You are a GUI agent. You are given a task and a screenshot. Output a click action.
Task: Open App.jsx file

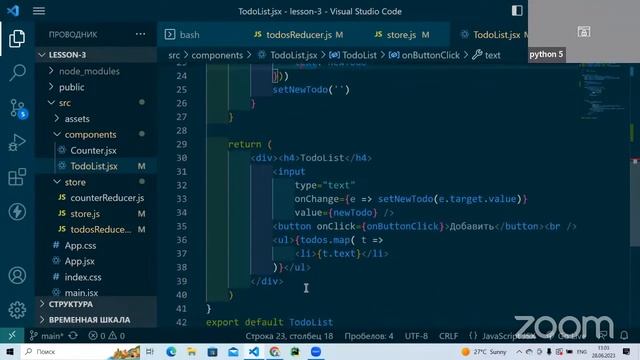point(80,261)
